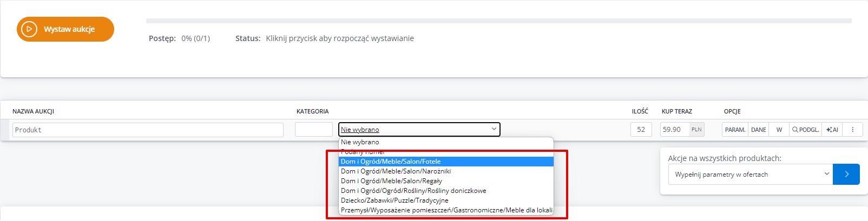Click the blue arrow apply button

click(846, 174)
